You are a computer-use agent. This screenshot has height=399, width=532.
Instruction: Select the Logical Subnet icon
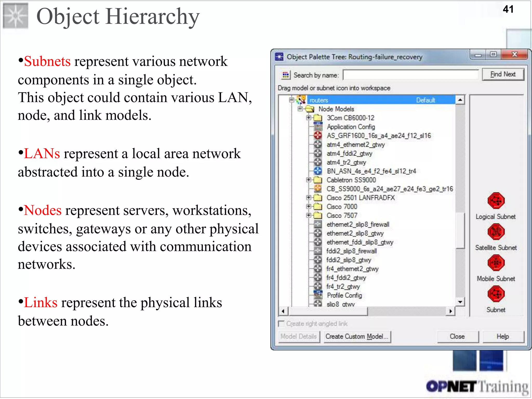tap(496, 201)
